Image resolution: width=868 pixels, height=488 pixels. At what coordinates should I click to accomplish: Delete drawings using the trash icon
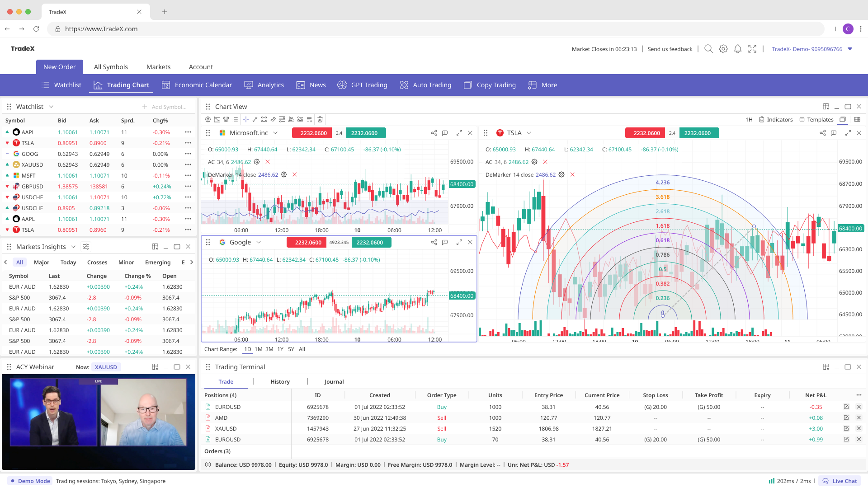pos(320,119)
